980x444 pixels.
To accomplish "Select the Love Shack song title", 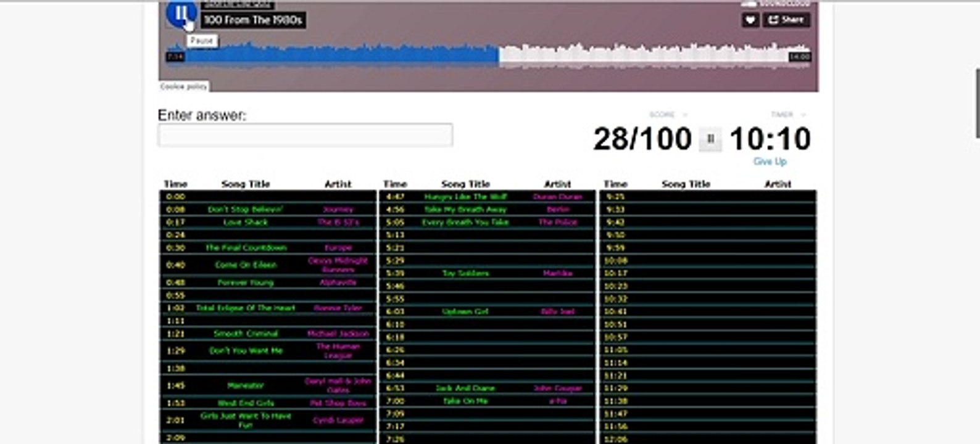I will click(x=246, y=222).
